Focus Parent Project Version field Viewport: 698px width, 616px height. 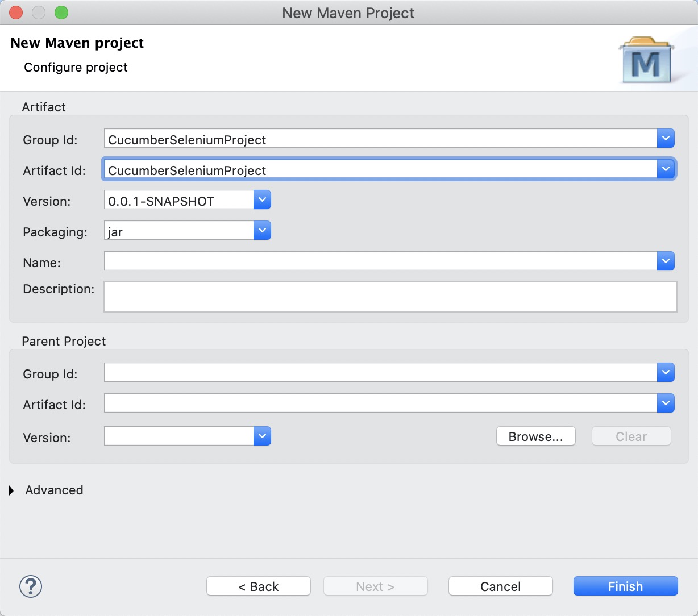[178, 436]
